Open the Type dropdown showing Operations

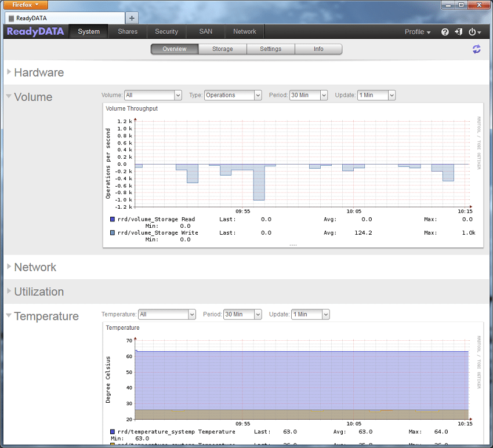coord(233,95)
